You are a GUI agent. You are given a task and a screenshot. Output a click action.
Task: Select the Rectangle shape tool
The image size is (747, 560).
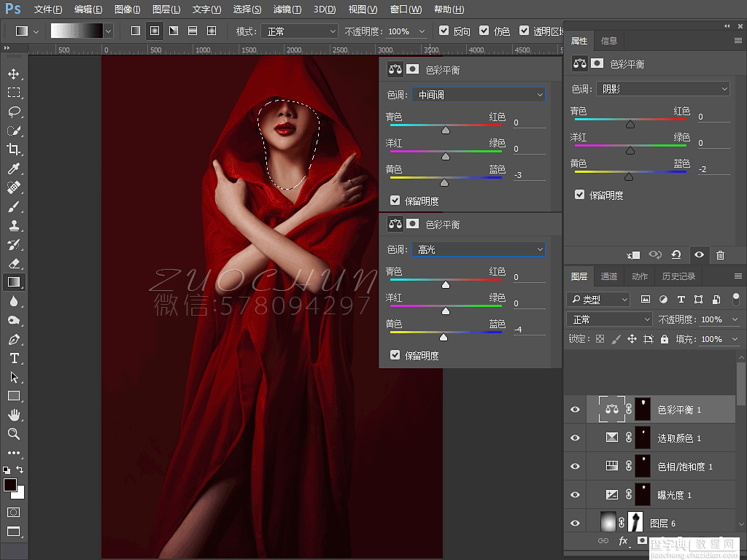coord(13,396)
